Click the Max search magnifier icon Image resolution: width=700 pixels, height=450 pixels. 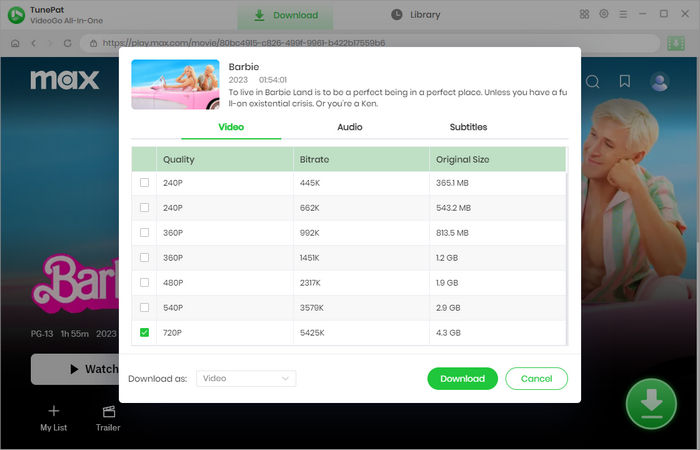pos(592,82)
